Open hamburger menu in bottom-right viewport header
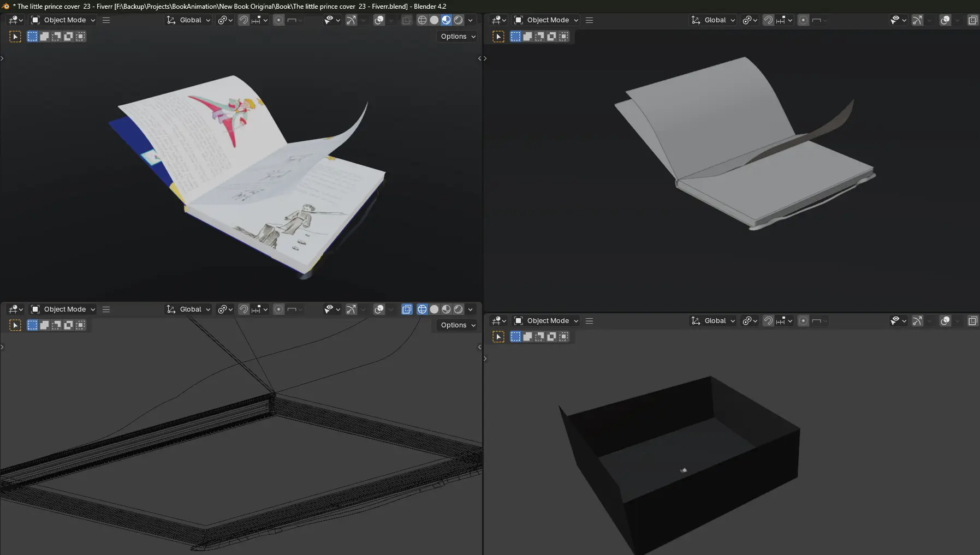The height and width of the screenshot is (555, 980). coord(589,321)
